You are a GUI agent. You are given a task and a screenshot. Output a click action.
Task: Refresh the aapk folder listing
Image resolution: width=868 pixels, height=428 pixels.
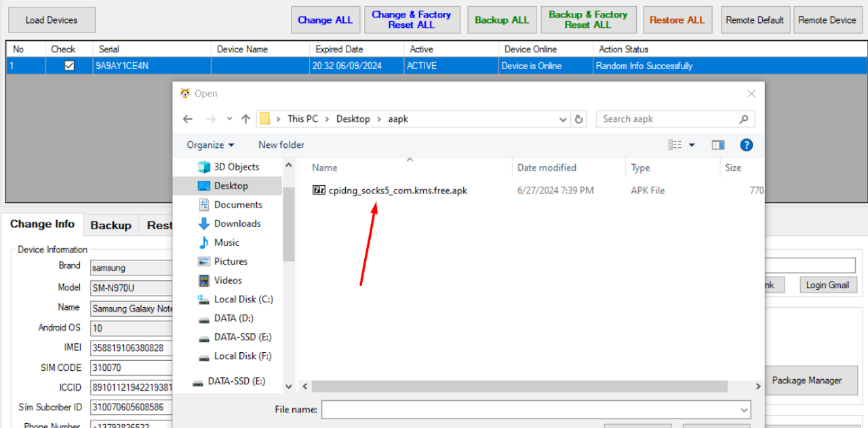(578, 119)
